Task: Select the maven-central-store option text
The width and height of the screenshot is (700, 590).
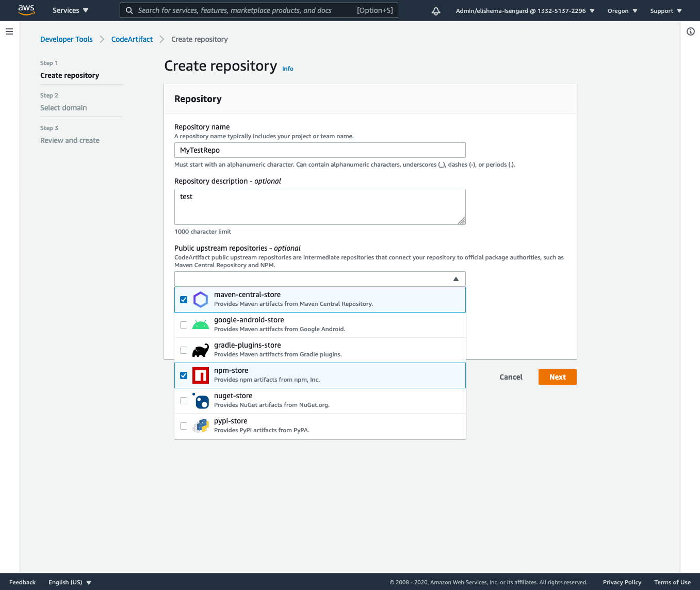Action: tap(247, 294)
